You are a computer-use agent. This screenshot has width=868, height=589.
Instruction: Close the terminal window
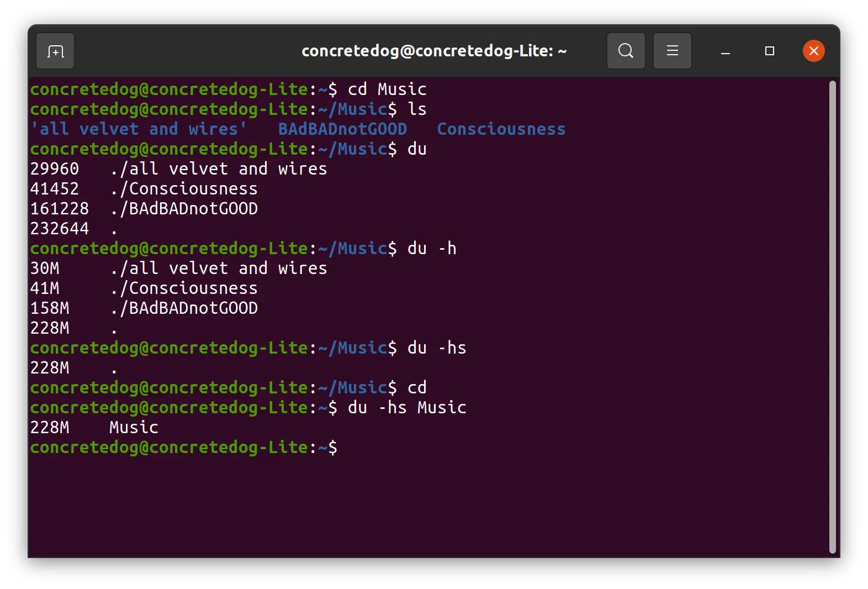pos(813,51)
